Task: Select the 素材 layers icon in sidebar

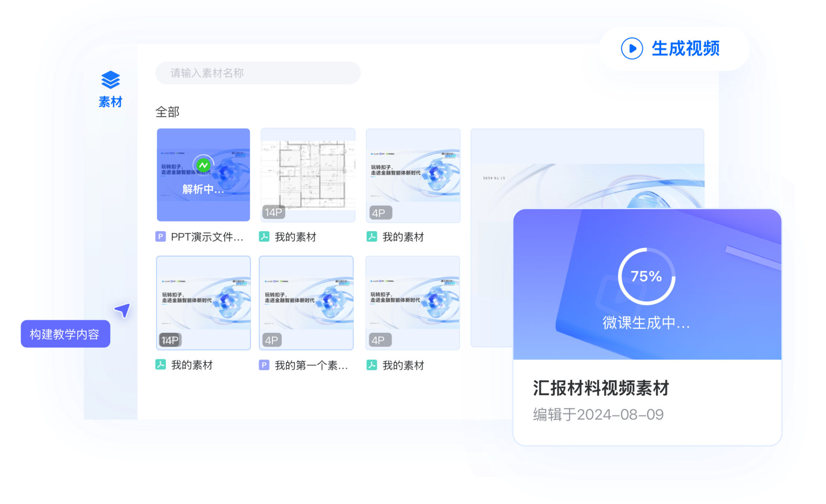Action: point(110,80)
